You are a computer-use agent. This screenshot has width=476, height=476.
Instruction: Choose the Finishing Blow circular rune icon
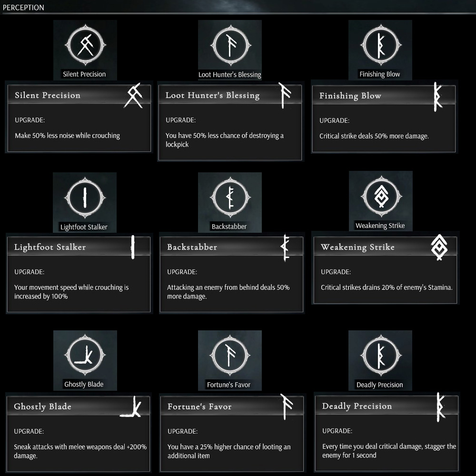pos(380,45)
